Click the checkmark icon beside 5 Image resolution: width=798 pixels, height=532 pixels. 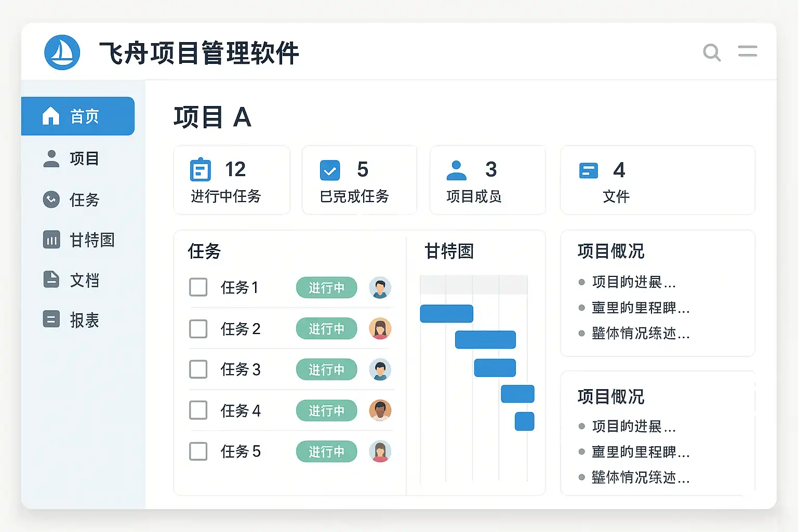click(330, 170)
